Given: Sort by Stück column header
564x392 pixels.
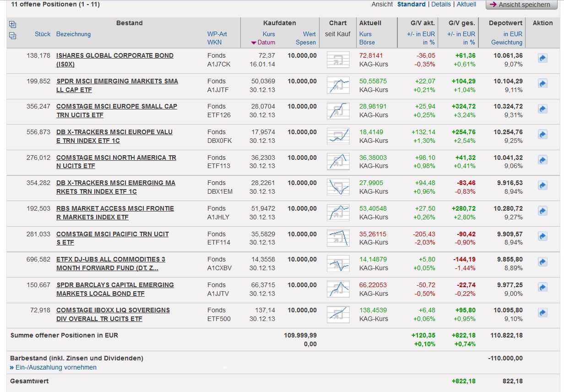Looking at the screenshot, I should point(43,34).
